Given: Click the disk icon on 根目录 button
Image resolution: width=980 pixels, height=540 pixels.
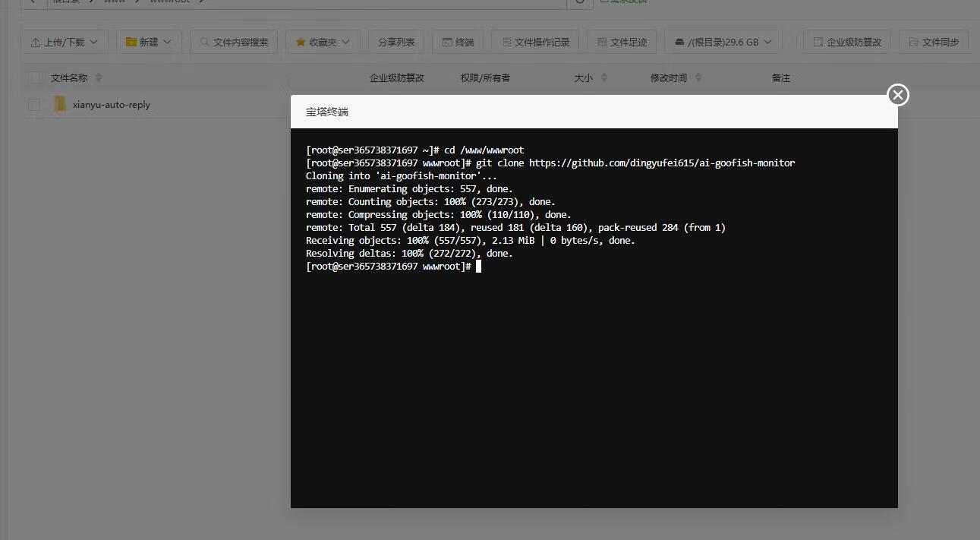Looking at the screenshot, I should [679, 42].
